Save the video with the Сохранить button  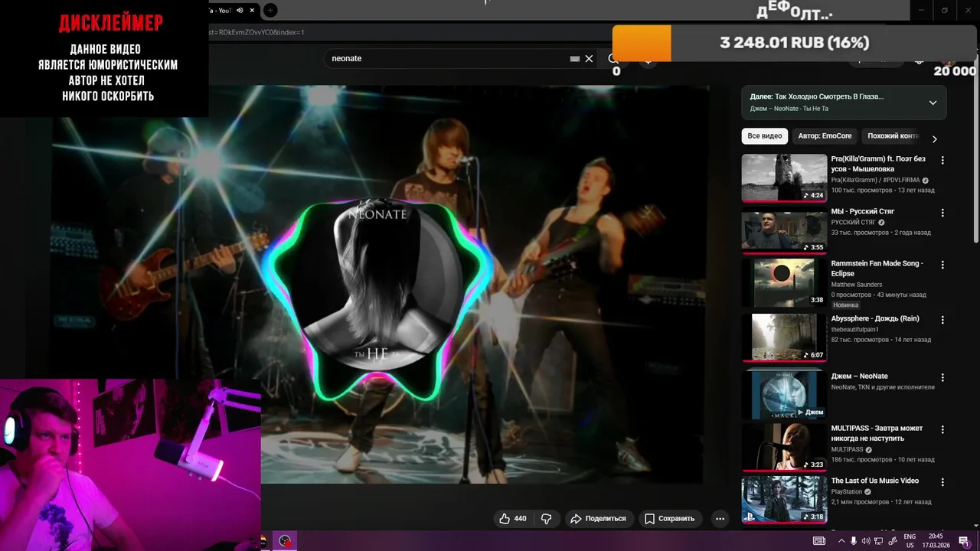coord(670,519)
